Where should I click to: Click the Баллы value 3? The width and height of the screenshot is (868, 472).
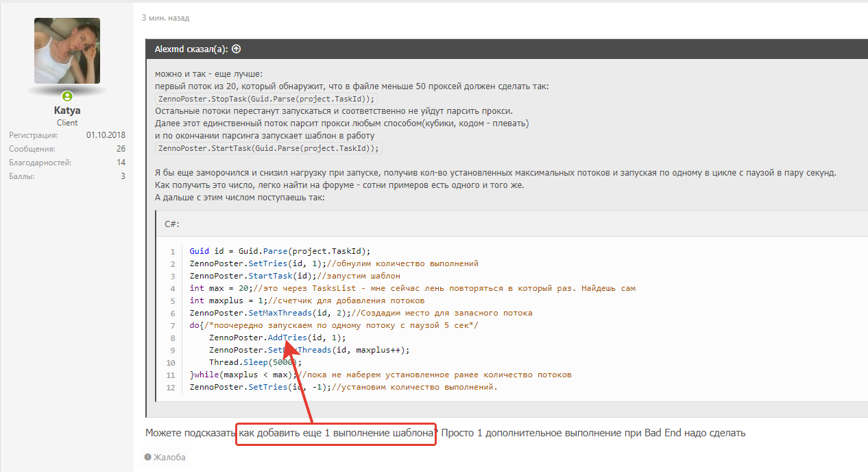pos(123,176)
